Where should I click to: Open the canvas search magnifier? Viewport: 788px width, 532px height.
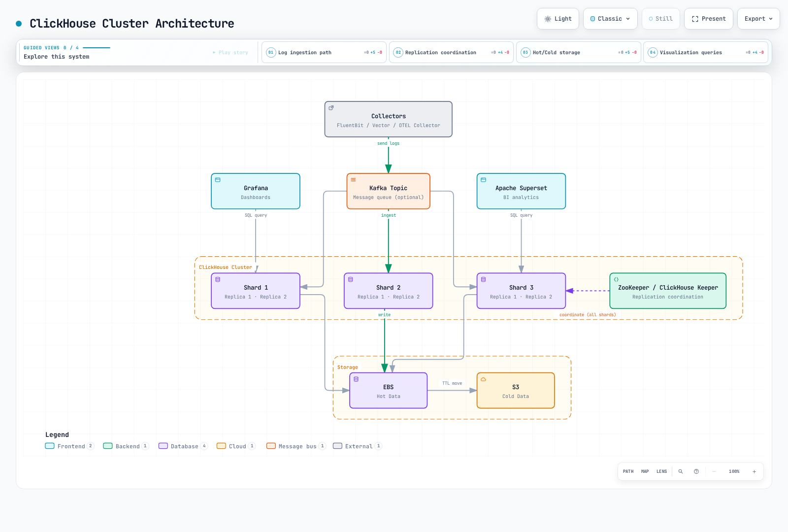[681, 471]
